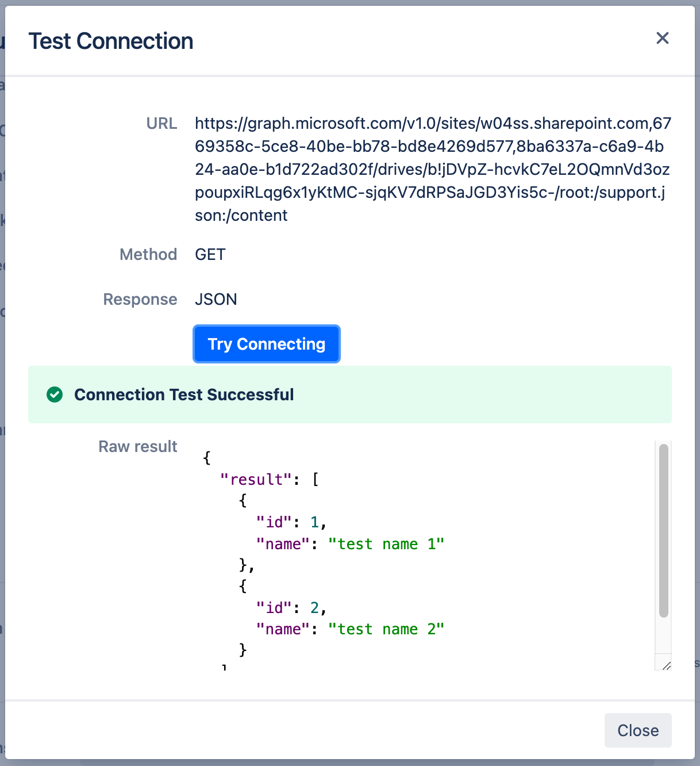
Task: Click the JSON response type value
Action: pos(216,299)
